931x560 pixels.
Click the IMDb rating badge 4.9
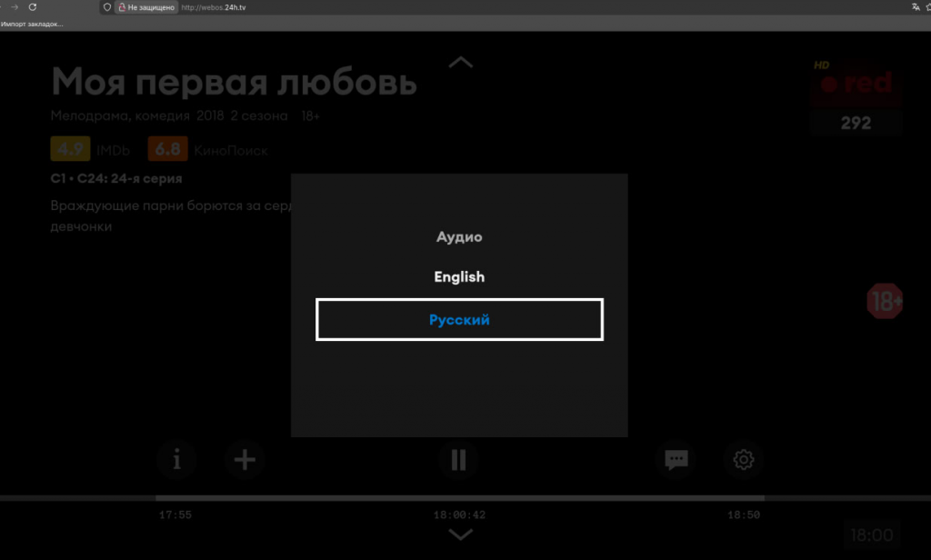[70, 149]
